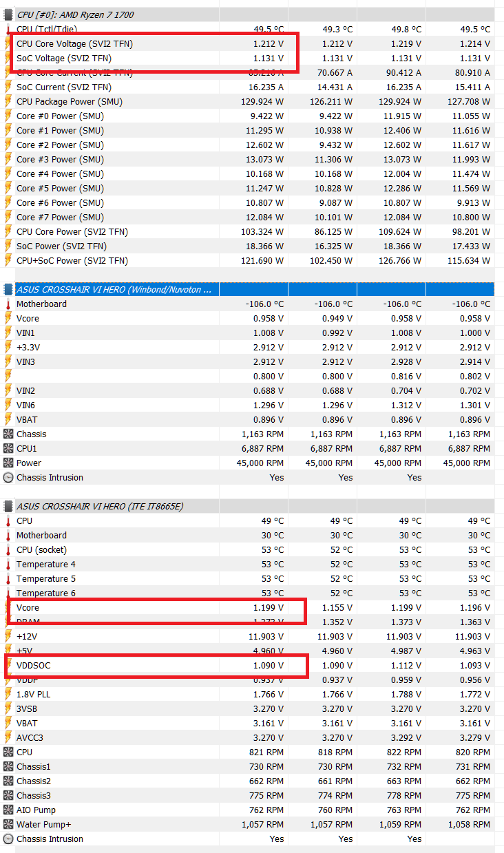The image size is (504, 853).
Task: Click the '1,163 RPM' first value in Chassis row
Action: point(262,434)
